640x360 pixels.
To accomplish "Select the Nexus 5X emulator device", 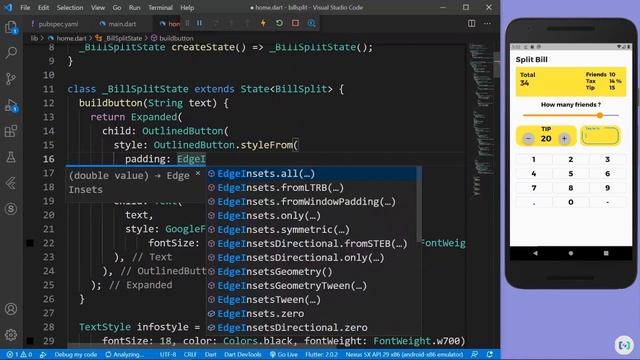I will coord(404,354).
